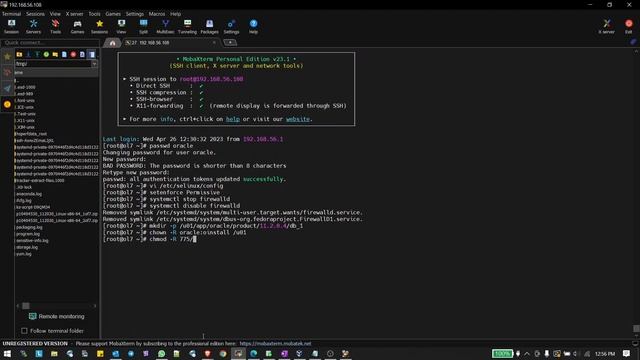
Task: Open the MultiExec toolbar button
Action: (x=165, y=27)
